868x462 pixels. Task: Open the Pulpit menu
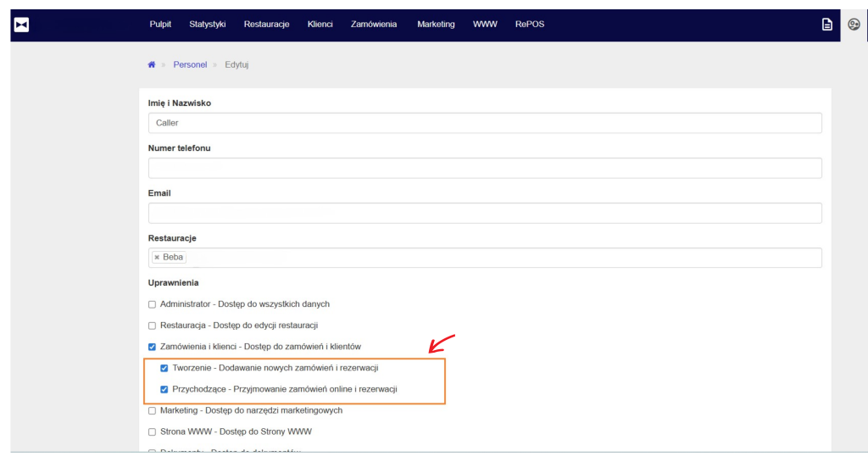pos(160,25)
